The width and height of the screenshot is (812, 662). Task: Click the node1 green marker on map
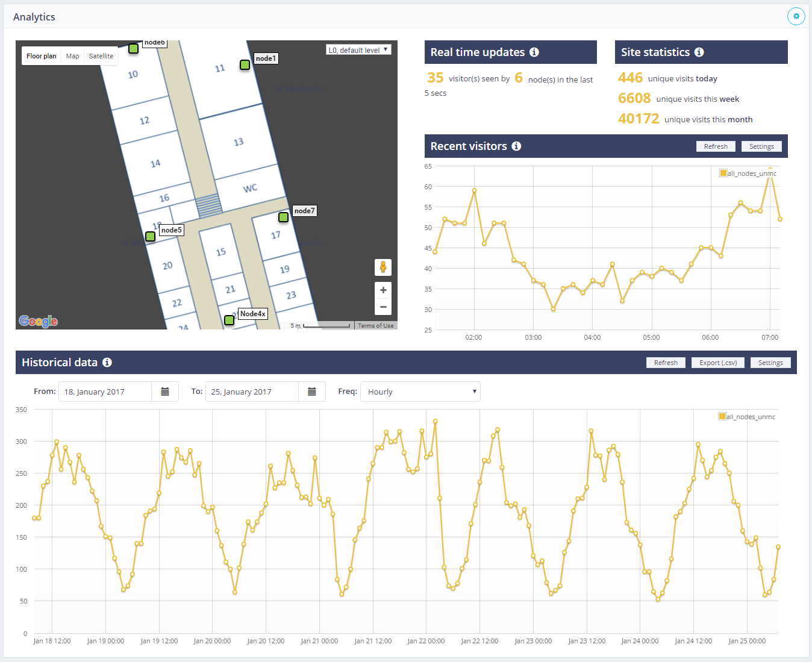pos(245,64)
